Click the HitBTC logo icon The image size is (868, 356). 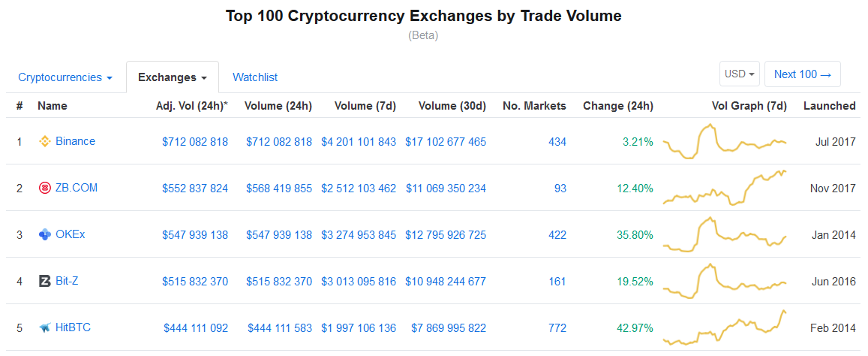point(44,327)
